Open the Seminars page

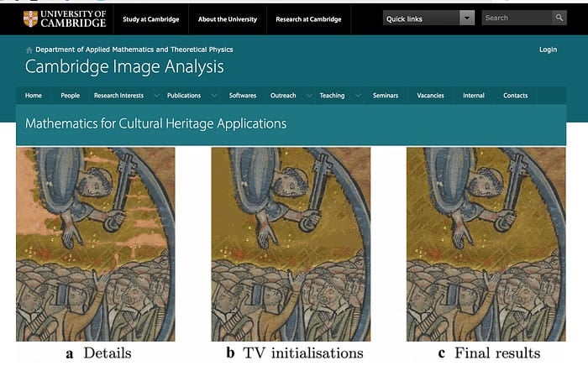386,96
